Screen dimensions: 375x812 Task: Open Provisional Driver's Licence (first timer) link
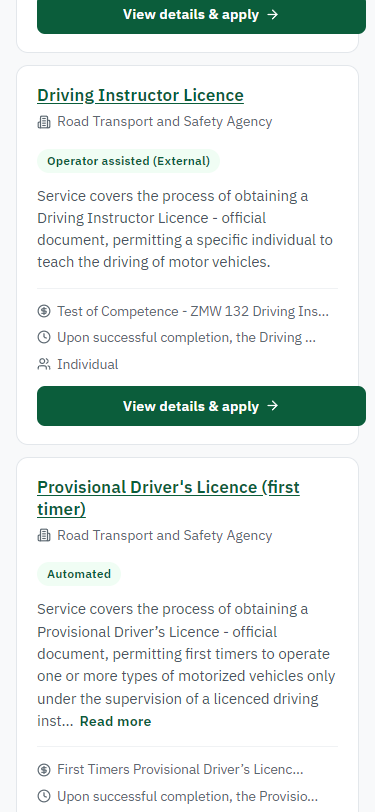pyautogui.click(x=168, y=498)
